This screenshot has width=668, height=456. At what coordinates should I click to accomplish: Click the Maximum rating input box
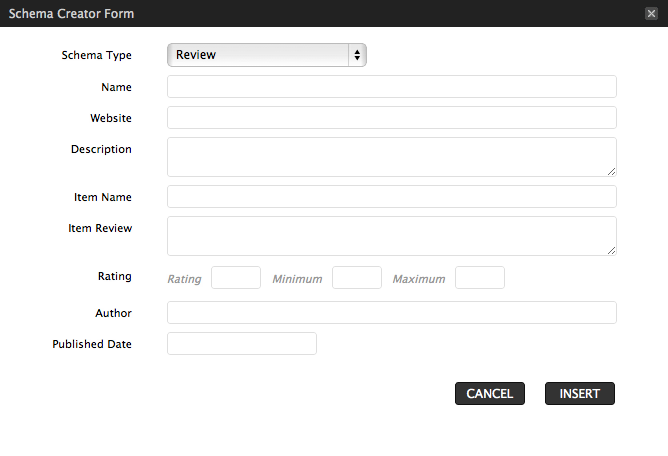coord(480,277)
